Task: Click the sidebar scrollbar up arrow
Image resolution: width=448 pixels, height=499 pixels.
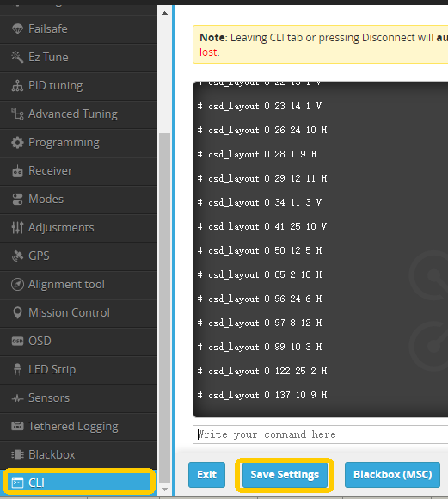Action: [x=164, y=13]
